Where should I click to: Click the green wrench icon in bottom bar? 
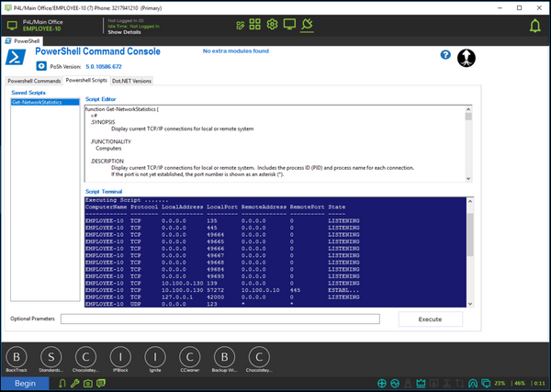tap(75, 383)
